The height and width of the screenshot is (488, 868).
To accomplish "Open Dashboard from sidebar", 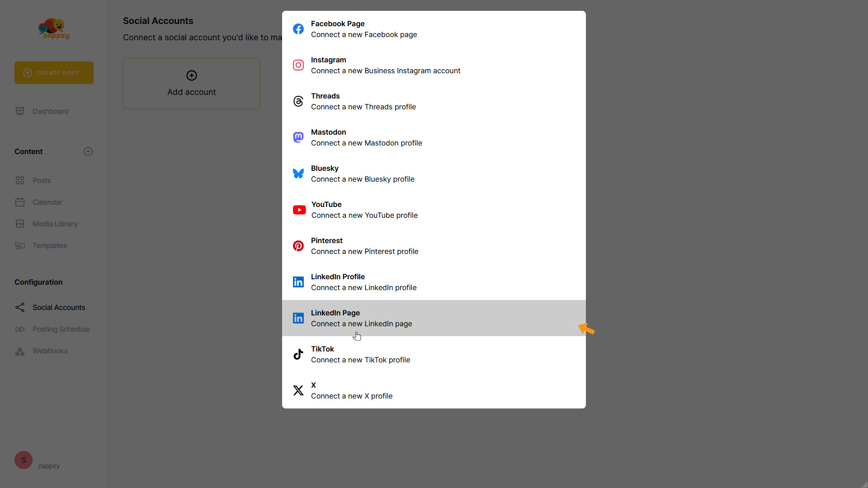I will [51, 111].
